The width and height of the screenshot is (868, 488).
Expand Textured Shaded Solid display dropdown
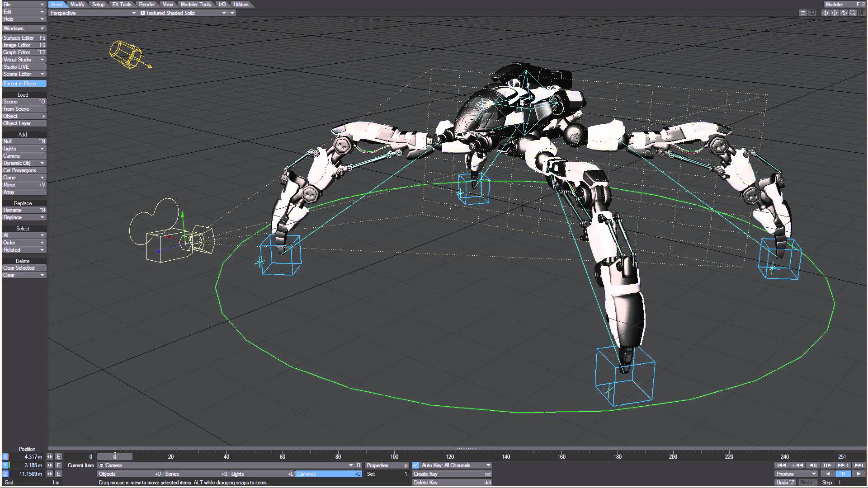[183, 13]
